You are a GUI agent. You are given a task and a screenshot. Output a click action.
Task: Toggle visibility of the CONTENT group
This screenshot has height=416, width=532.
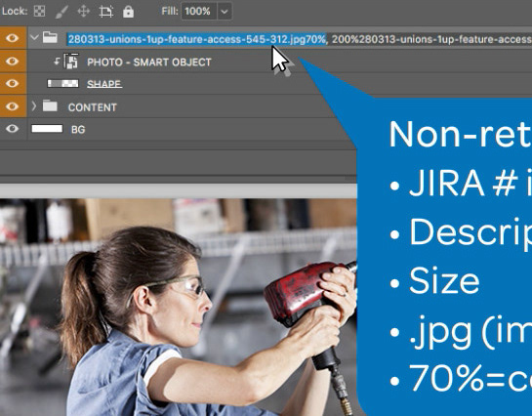coord(13,106)
